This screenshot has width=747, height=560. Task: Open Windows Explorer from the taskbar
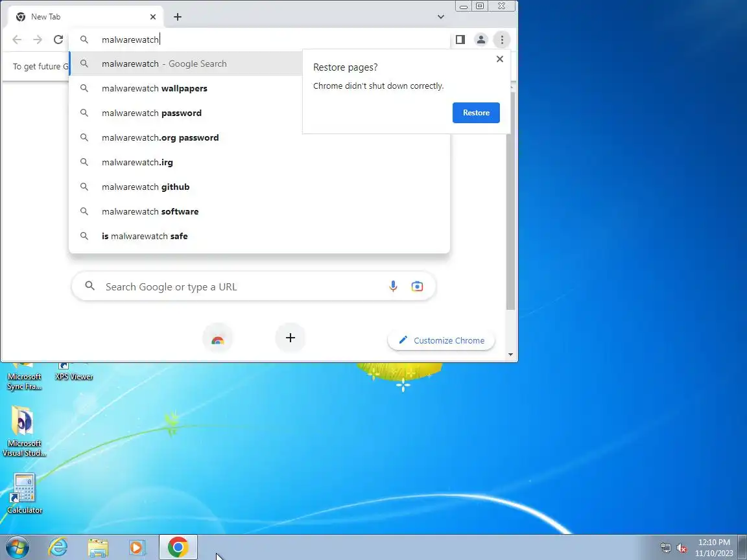(x=98, y=548)
